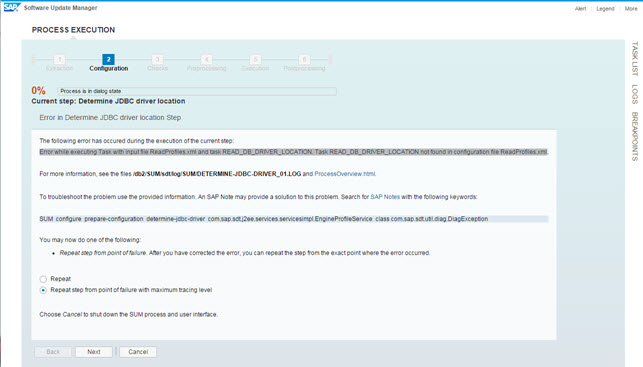Click the 'Repeat step from point of failure' bullet
The height and width of the screenshot is (367, 643).
[245, 253]
